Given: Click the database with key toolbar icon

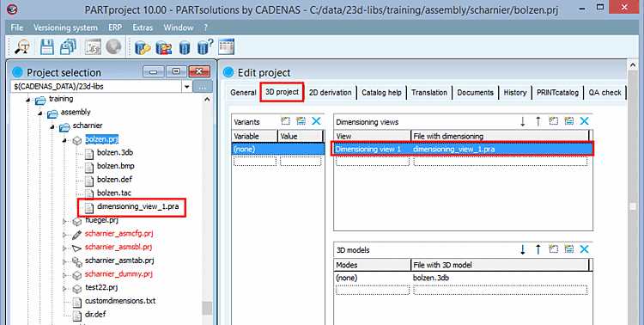Looking at the screenshot, I should pos(143,48).
